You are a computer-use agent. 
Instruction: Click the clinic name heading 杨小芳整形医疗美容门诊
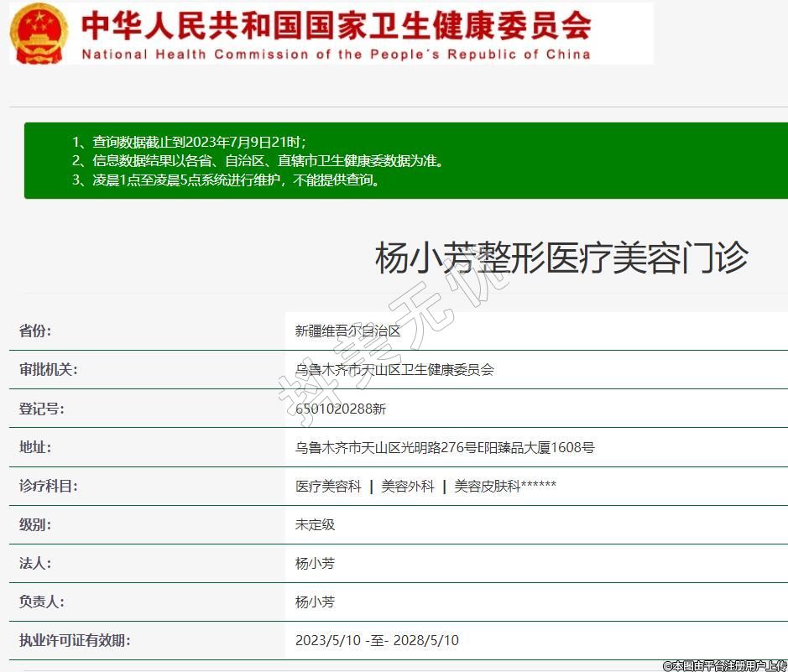click(x=561, y=258)
